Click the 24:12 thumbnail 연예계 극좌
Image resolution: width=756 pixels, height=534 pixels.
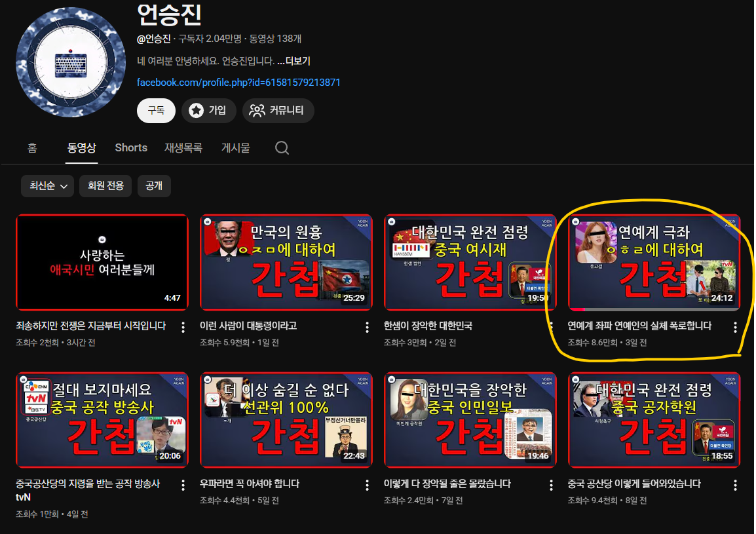[654, 263]
